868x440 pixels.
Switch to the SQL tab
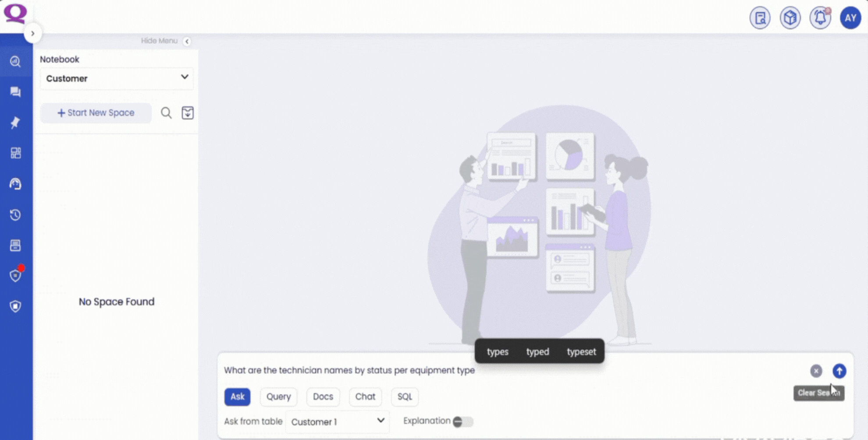(x=404, y=397)
